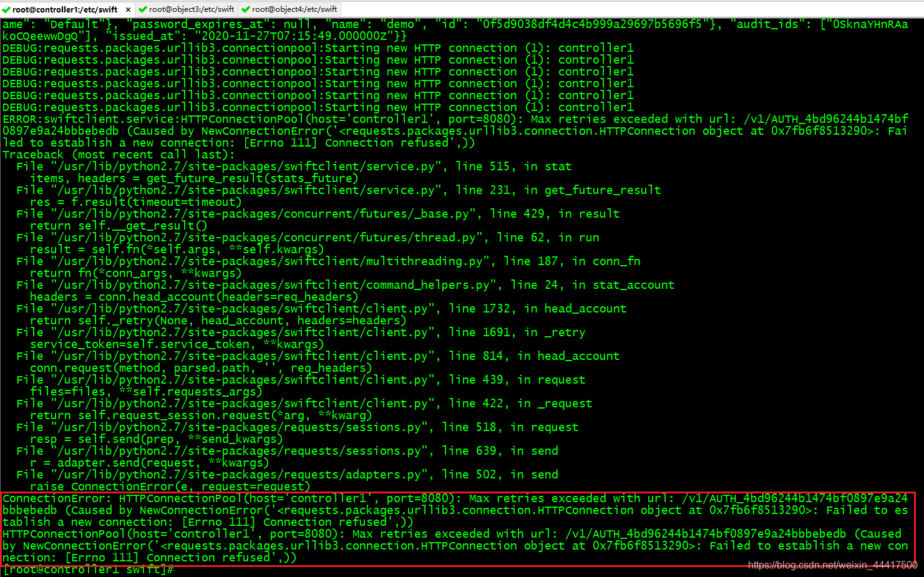Click 'headers = conn.head_account(headers=req_headers)' line
924x577 pixels.
click(194, 297)
